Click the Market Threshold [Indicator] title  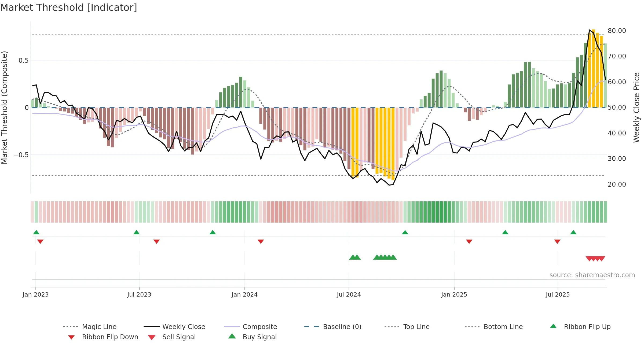click(69, 8)
